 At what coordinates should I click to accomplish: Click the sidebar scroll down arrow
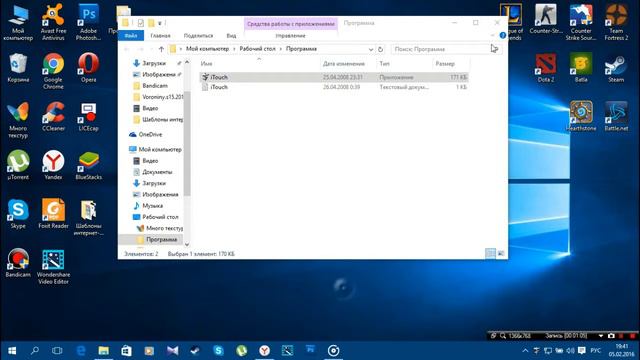(x=187, y=244)
